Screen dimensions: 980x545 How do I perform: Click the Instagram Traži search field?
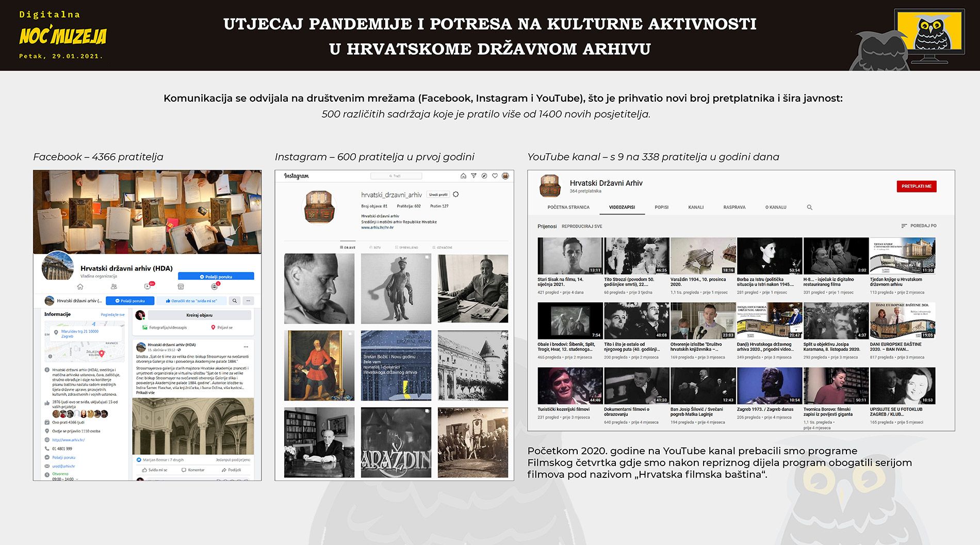(x=395, y=176)
